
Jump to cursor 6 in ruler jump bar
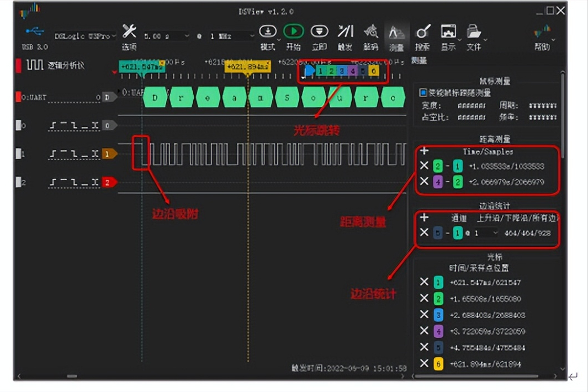[373, 71]
